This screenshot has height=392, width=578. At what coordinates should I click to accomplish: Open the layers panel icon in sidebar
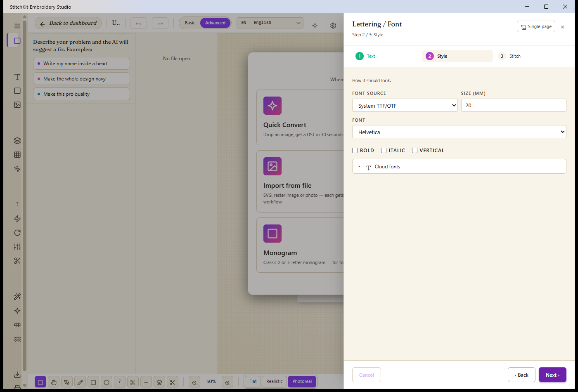(x=17, y=141)
